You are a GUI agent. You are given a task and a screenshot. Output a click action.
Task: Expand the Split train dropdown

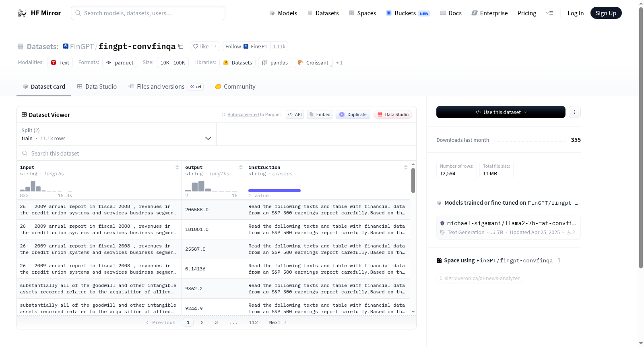(117, 135)
